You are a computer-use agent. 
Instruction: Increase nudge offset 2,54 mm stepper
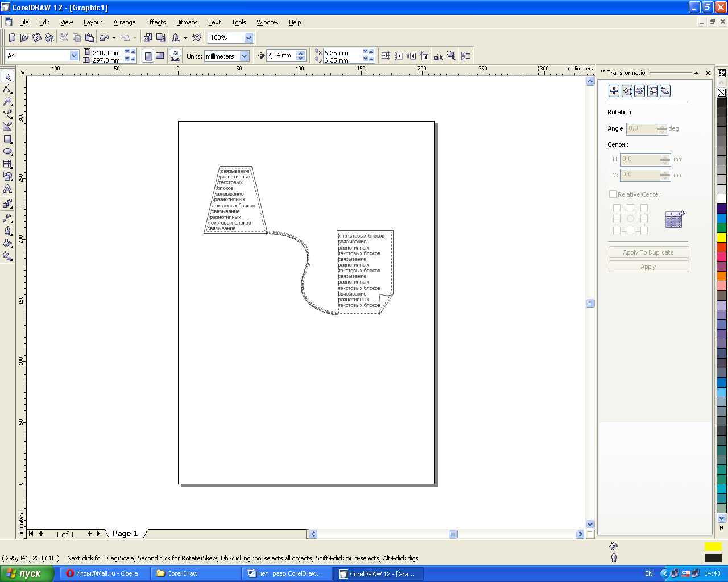(301, 53)
